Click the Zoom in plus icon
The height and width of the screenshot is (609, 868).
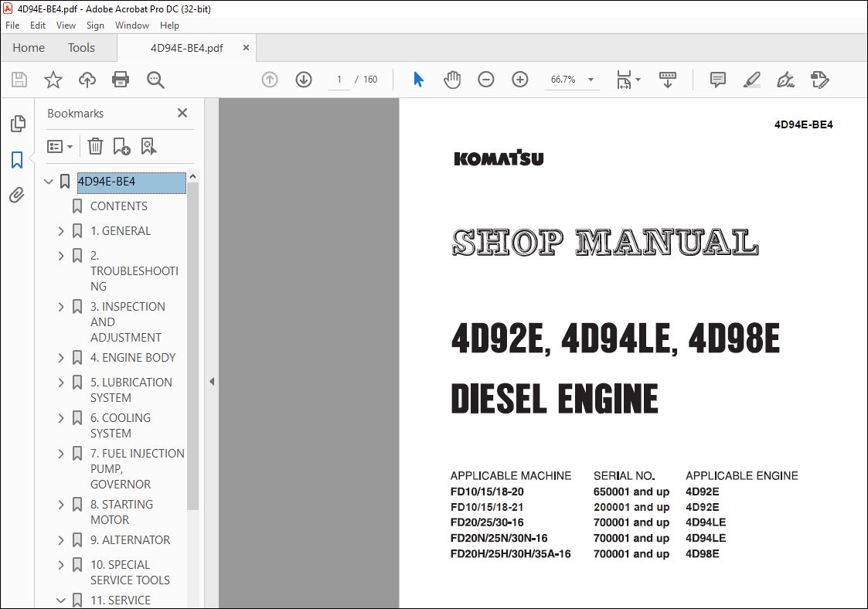pos(520,80)
